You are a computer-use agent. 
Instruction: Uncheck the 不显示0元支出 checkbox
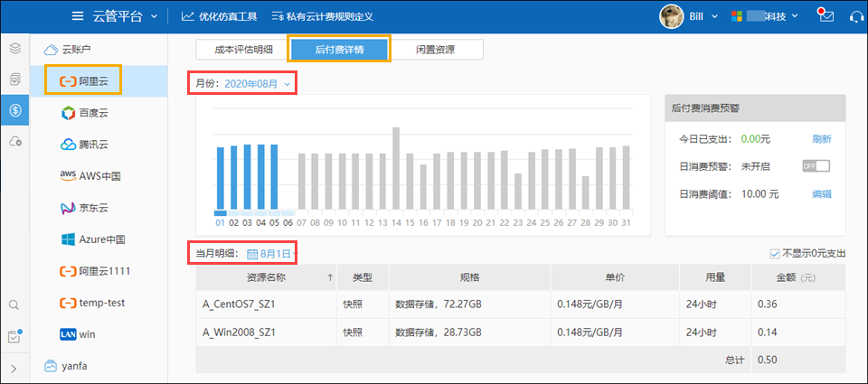774,254
